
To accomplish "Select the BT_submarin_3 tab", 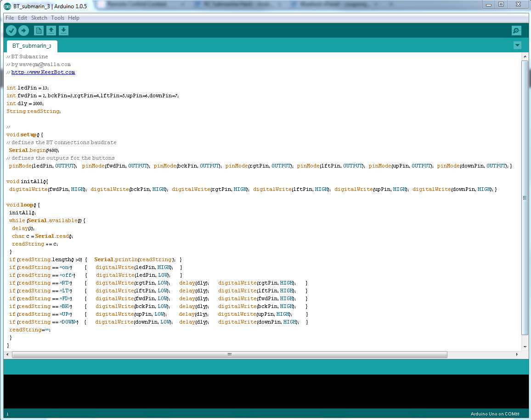I will [x=32, y=46].
